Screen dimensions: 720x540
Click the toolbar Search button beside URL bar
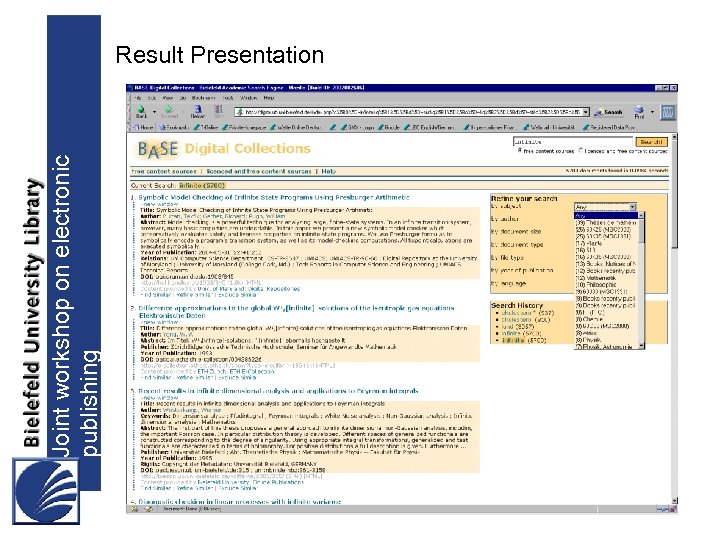(x=608, y=112)
